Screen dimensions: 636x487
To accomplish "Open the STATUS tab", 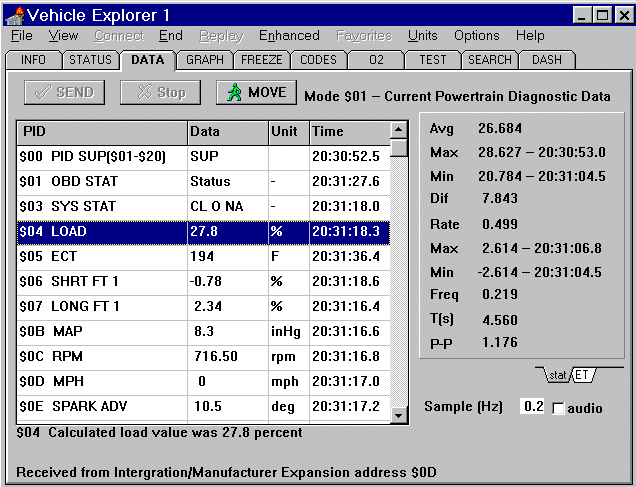I will click(90, 60).
